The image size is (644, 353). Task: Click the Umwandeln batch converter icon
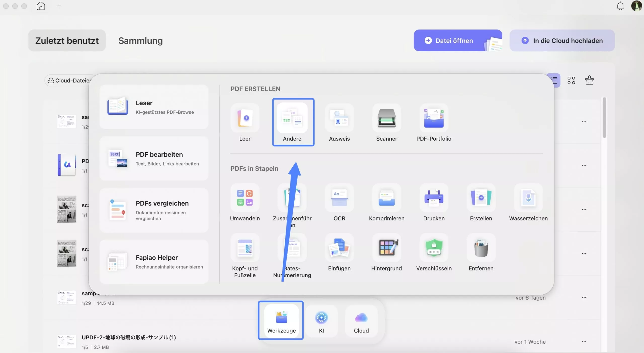[245, 198]
